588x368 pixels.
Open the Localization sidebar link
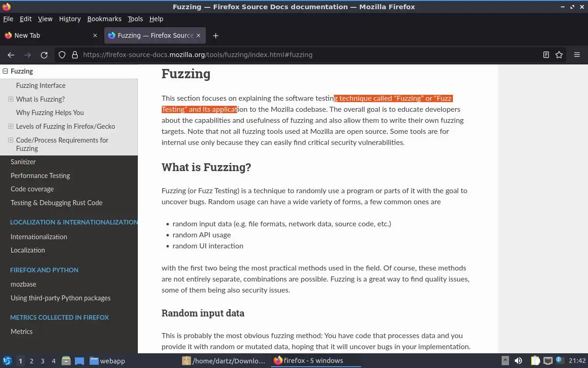tap(28, 250)
